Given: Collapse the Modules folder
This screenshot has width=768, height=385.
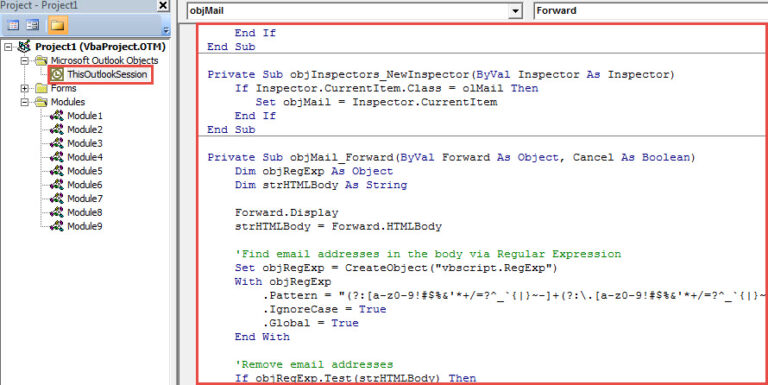Looking at the screenshot, I should point(24,102).
